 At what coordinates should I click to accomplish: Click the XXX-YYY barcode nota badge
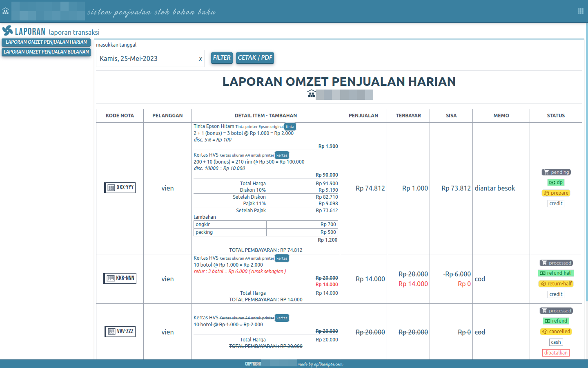coord(120,188)
